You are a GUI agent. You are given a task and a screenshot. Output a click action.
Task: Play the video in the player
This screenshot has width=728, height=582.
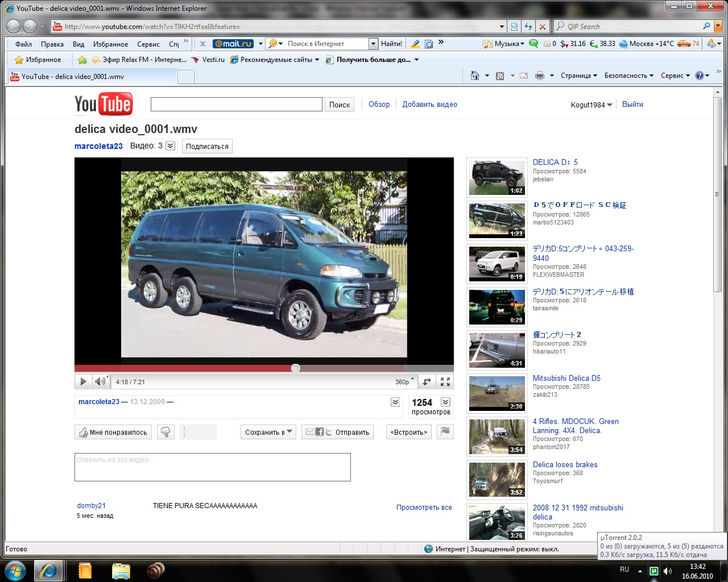[x=83, y=382]
